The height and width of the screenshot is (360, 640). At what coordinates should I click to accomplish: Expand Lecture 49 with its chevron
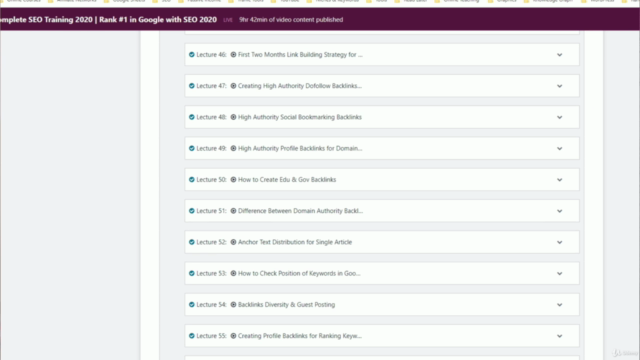click(x=560, y=149)
